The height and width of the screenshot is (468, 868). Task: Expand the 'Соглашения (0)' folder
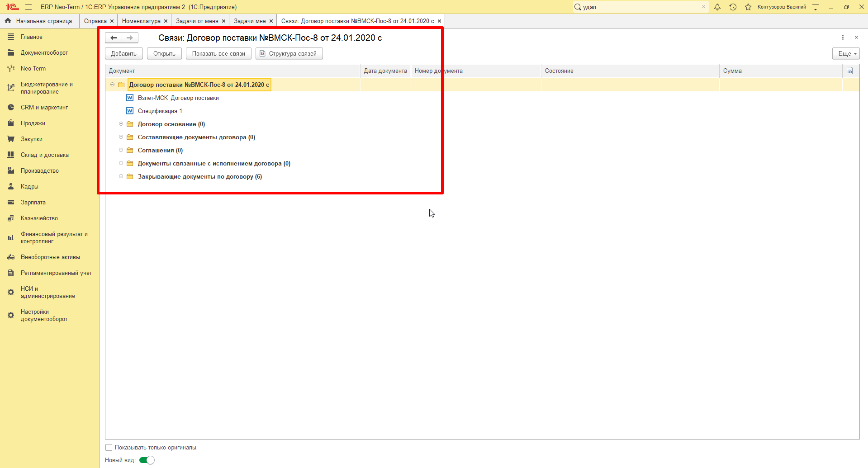121,150
